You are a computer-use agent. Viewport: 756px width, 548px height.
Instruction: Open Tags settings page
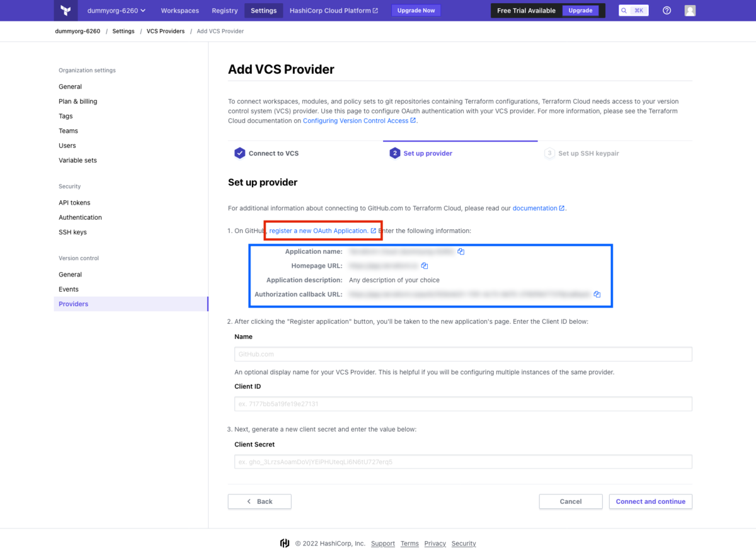pyautogui.click(x=66, y=117)
